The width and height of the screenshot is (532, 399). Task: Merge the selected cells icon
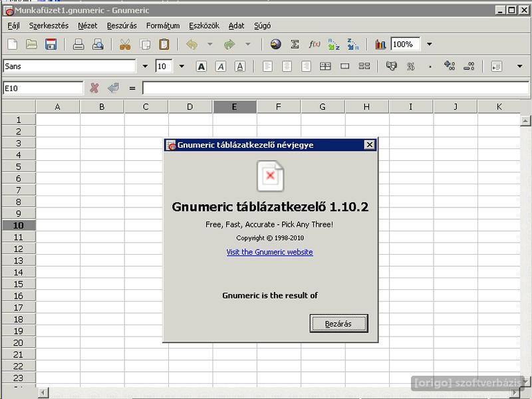(x=344, y=66)
